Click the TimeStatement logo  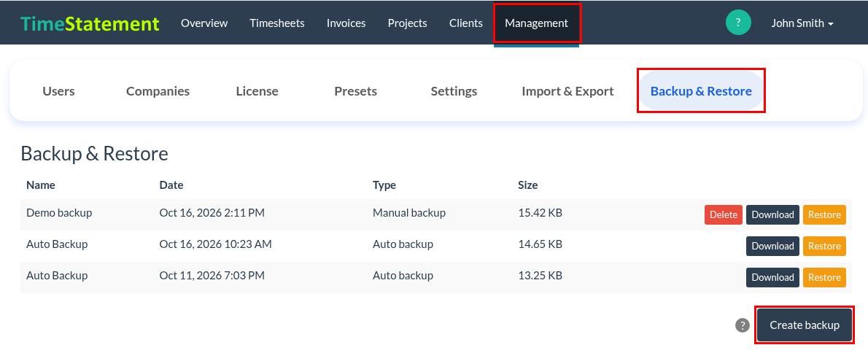(90, 23)
